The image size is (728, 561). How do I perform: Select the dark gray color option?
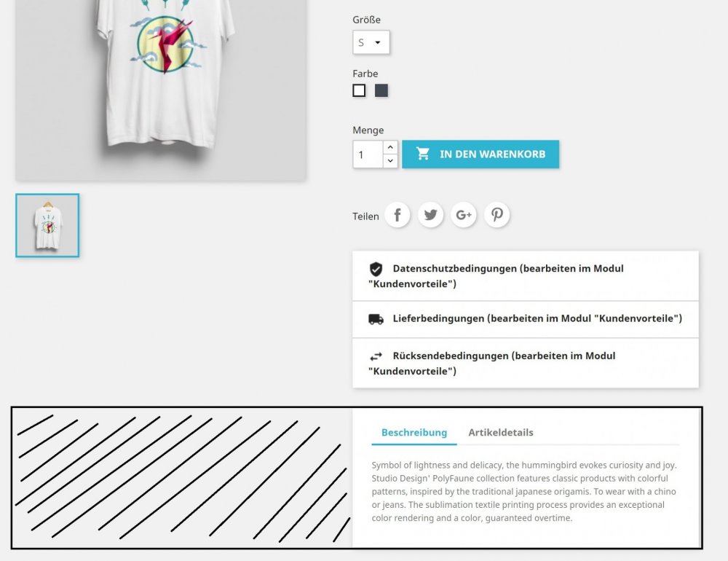coord(381,90)
